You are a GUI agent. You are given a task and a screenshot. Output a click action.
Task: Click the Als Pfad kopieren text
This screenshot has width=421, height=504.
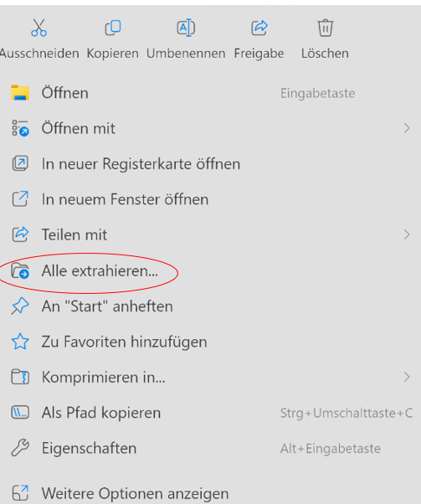tap(101, 413)
